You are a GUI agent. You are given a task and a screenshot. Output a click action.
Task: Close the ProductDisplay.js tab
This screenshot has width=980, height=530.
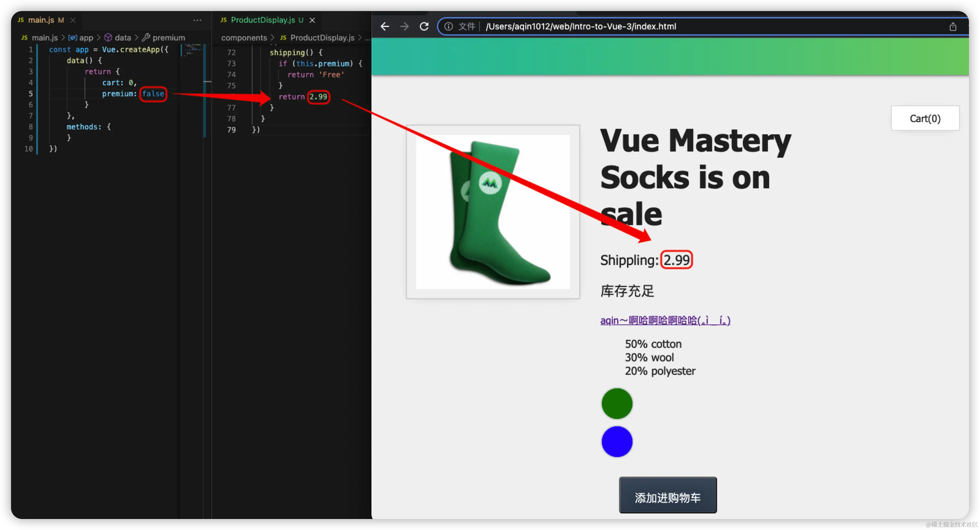(312, 20)
